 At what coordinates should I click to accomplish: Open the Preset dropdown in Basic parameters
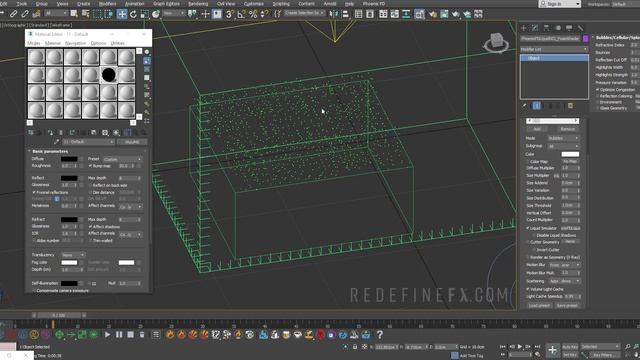(x=122, y=159)
